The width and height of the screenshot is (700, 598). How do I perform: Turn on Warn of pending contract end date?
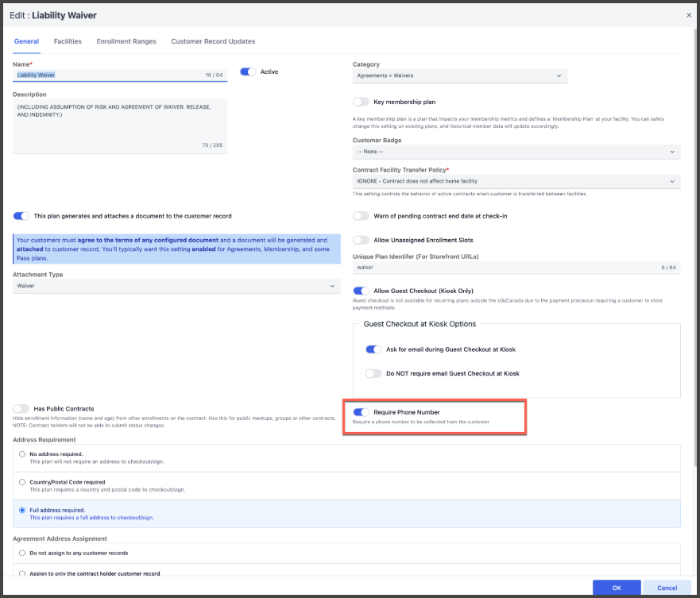click(362, 216)
